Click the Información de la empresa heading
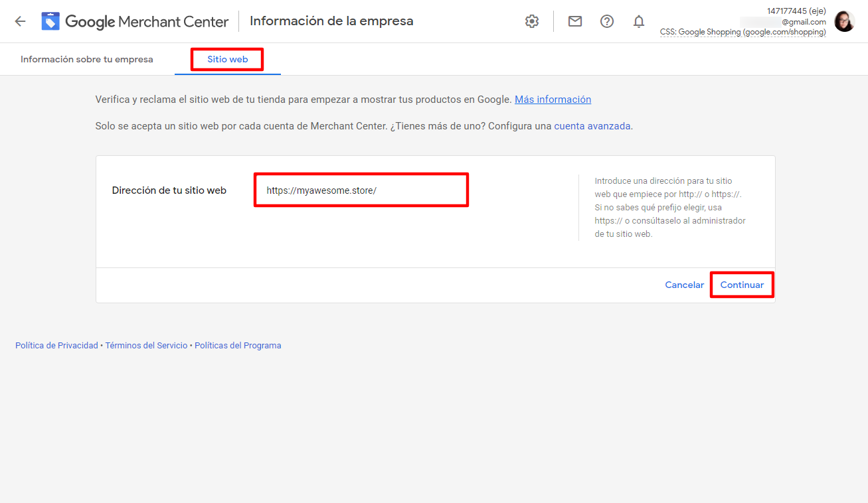868x503 pixels. (x=331, y=21)
